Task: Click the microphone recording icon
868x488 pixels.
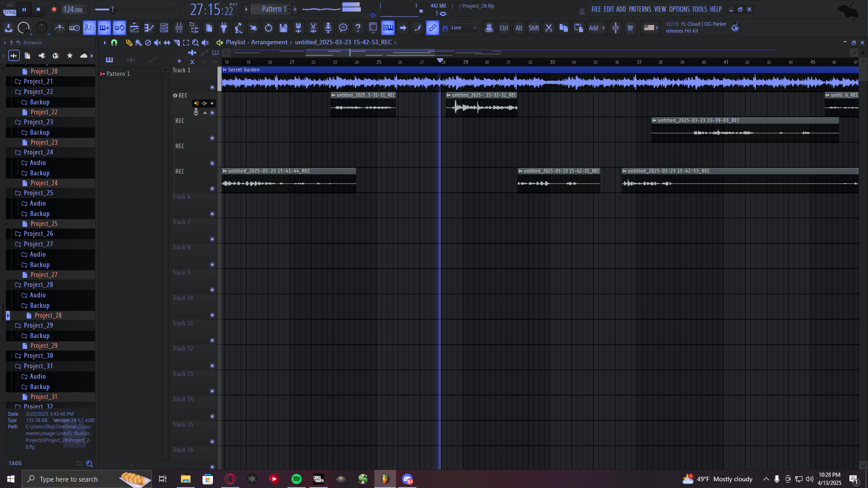Action: 328,28
